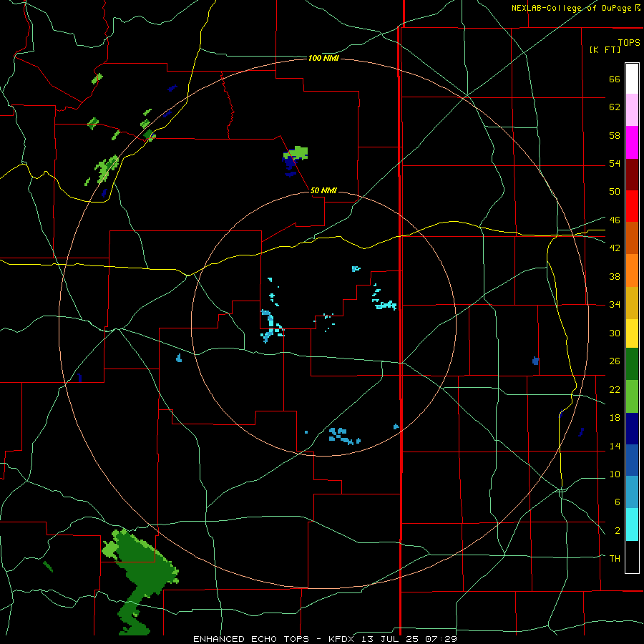Image resolution: width=644 pixels, height=644 pixels.
Task: Click the '[K FT]' units label
Action: [x=605, y=49]
